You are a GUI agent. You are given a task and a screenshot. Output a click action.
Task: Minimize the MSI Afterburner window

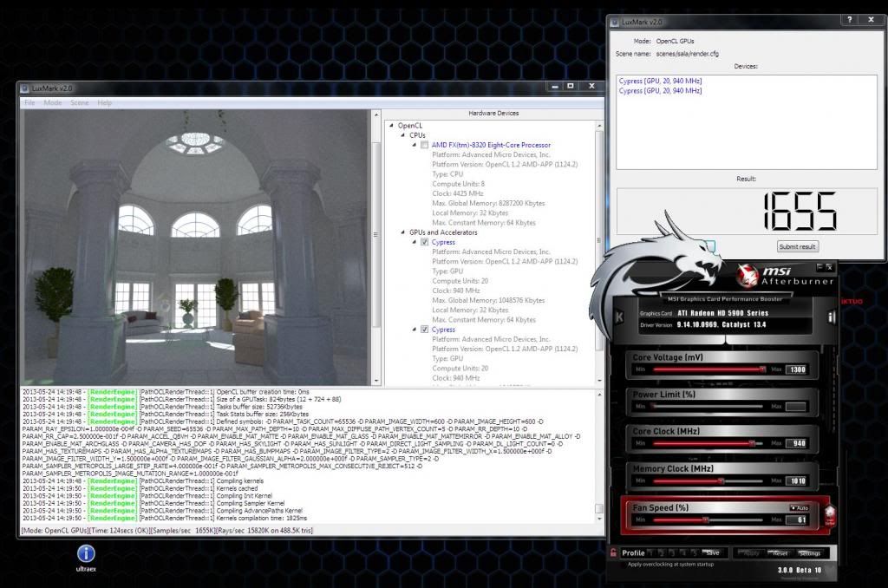[819, 266]
